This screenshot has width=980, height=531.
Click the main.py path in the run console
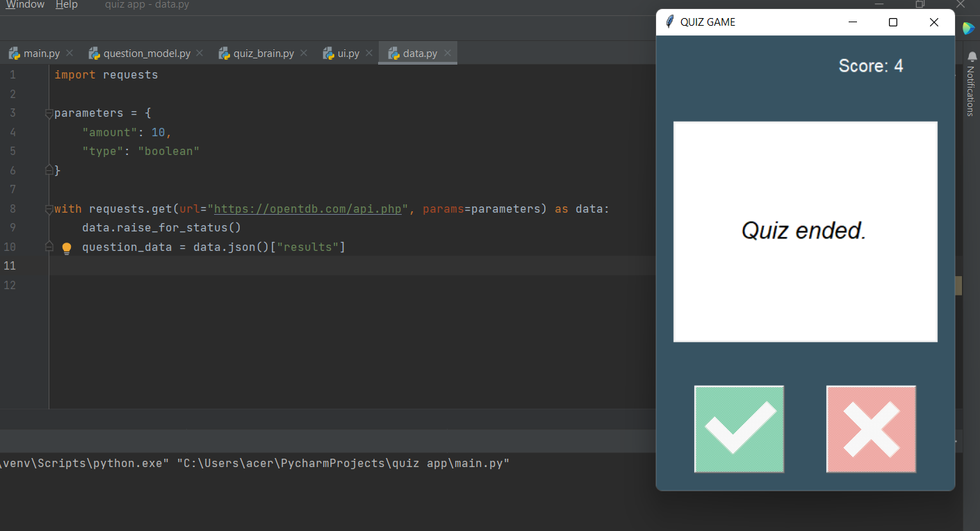pos(343,463)
